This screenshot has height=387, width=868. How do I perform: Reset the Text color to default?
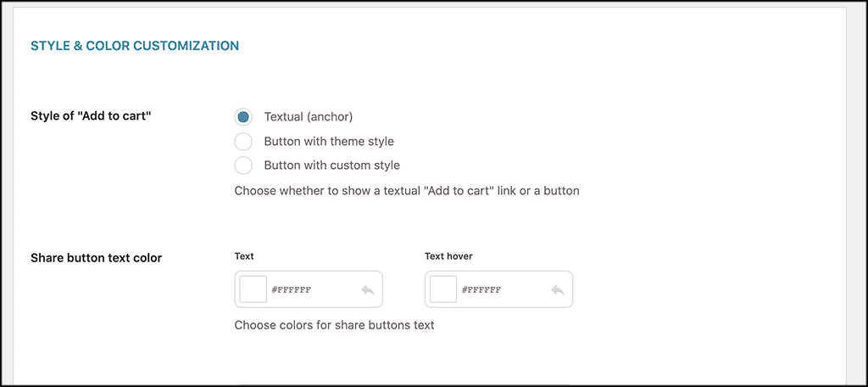point(367,290)
